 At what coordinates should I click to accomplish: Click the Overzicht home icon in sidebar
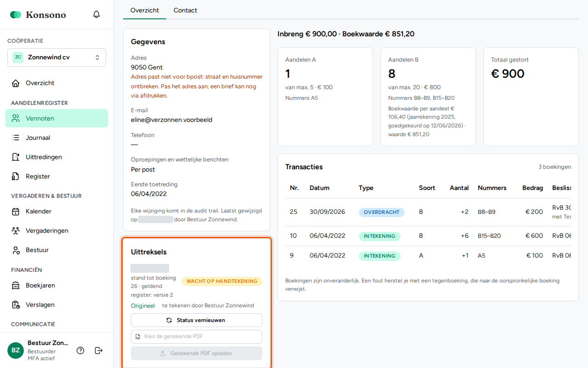[16, 83]
